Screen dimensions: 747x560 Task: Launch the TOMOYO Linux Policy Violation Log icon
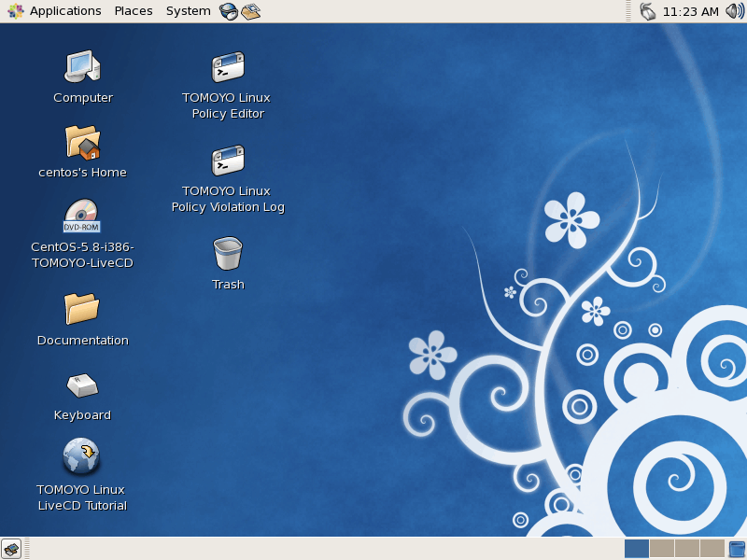[x=228, y=160]
